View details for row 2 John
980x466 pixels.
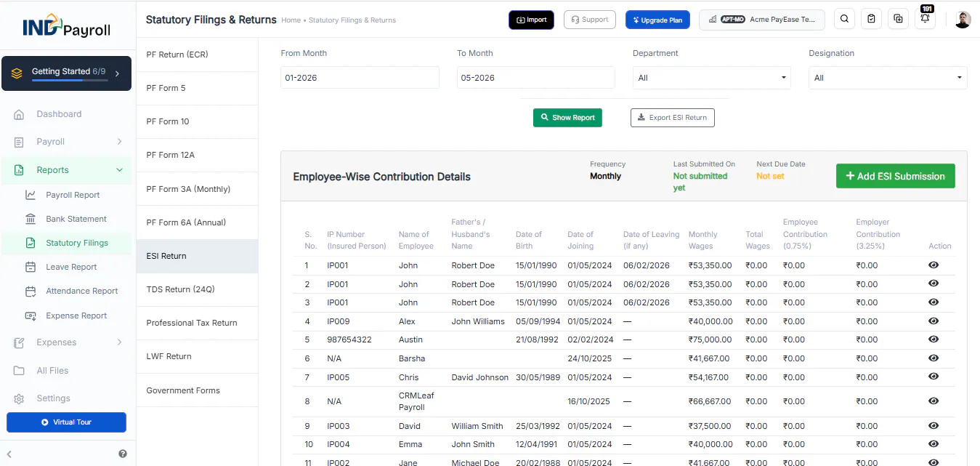(x=934, y=284)
